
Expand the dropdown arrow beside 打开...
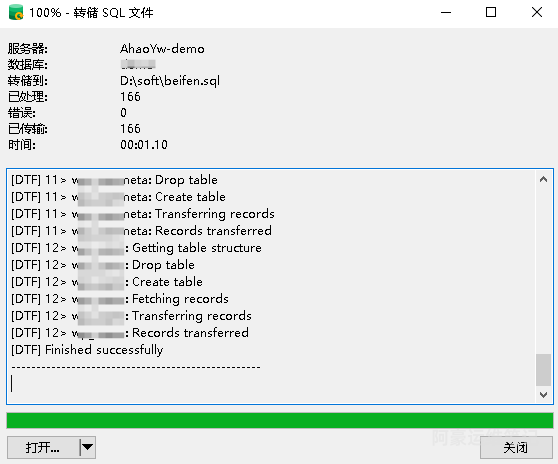click(87, 447)
